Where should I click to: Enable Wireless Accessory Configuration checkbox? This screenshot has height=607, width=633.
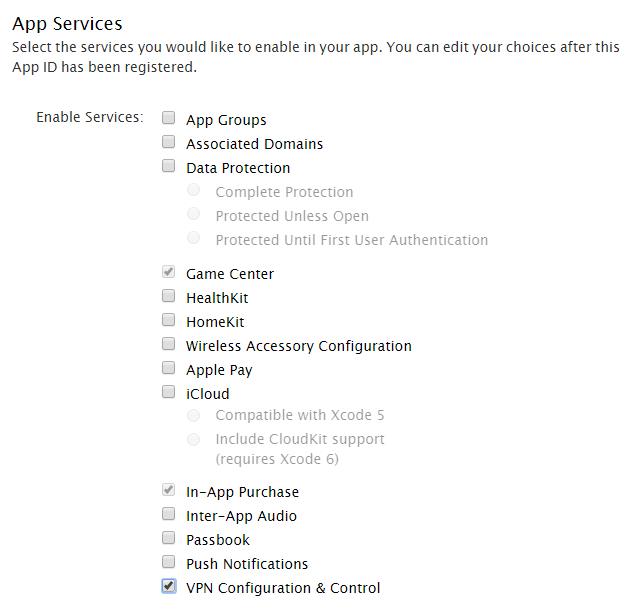[x=168, y=344]
